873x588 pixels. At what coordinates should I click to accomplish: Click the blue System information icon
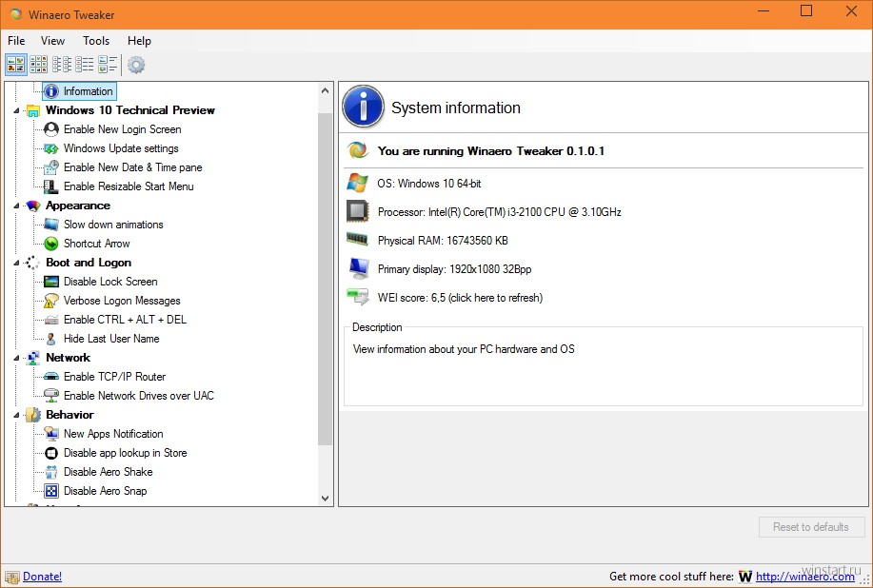point(363,107)
